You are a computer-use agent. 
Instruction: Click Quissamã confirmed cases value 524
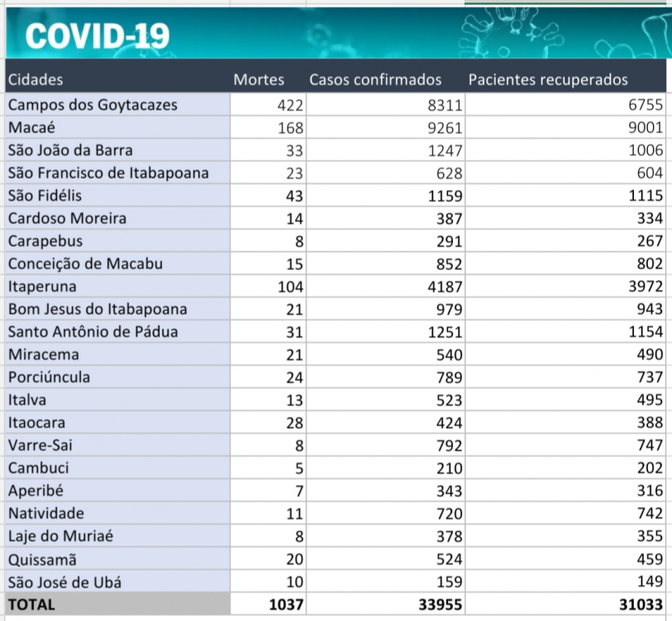coord(450,559)
